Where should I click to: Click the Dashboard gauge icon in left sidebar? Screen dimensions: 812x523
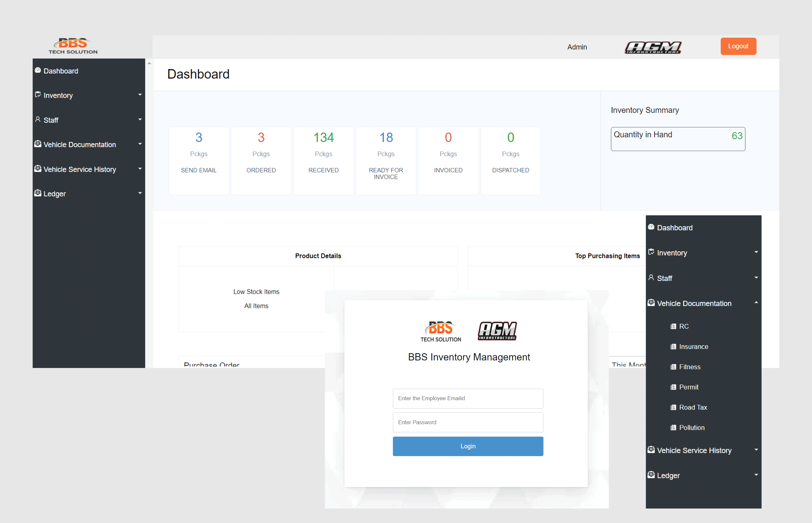coord(38,70)
